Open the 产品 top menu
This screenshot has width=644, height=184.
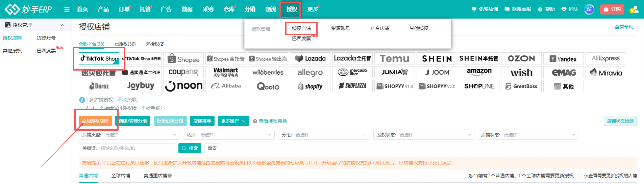point(103,9)
